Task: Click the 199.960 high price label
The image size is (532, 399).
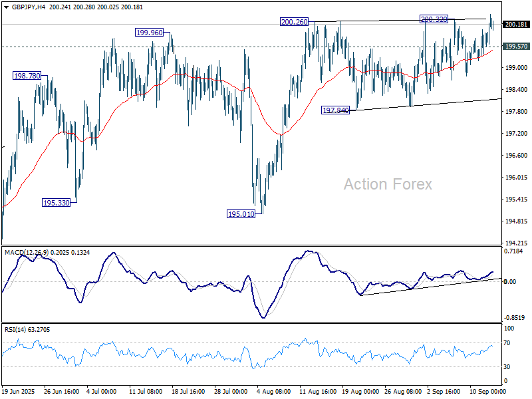Action: tap(149, 32)
